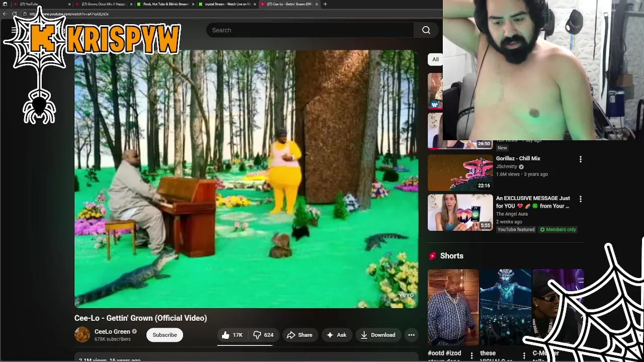Open An EXCLUSIVE MESSAGE Just for YOU title
Screen dimensions: 644x362
click(533, 202)
